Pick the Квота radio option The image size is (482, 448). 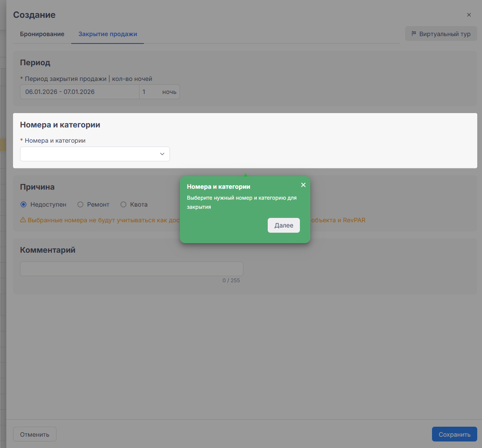pyautogui.click(x=123, y=204)
